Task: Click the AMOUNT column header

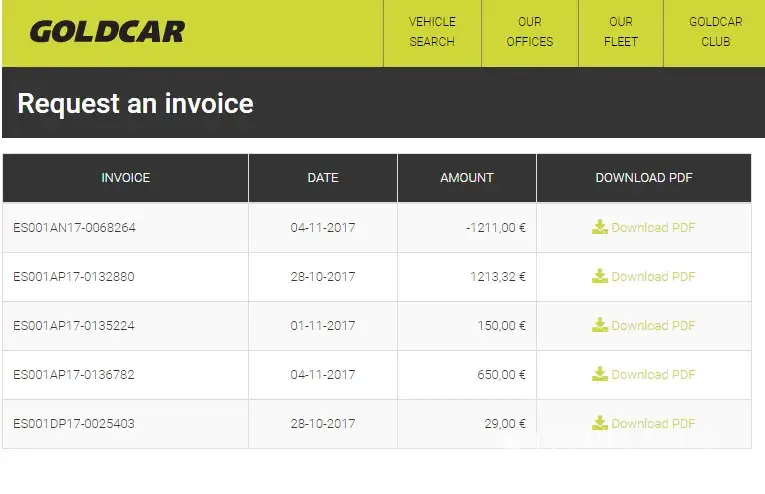Action: tap(467, 178)
